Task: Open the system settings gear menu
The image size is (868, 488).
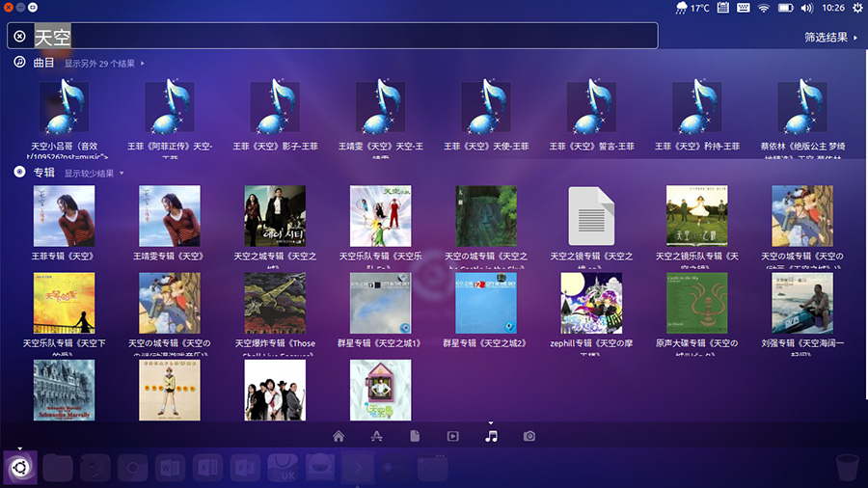Action: [x=857, y=8]
